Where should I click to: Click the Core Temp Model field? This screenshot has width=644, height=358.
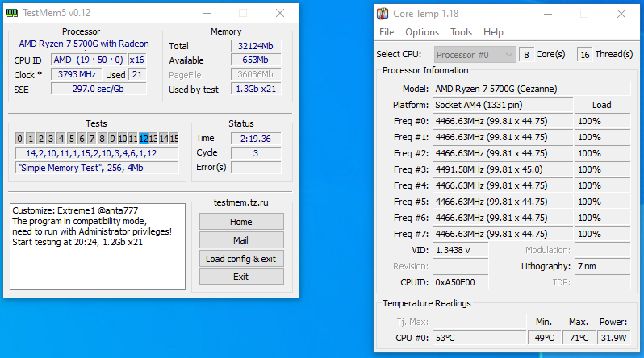click(502, 89)
